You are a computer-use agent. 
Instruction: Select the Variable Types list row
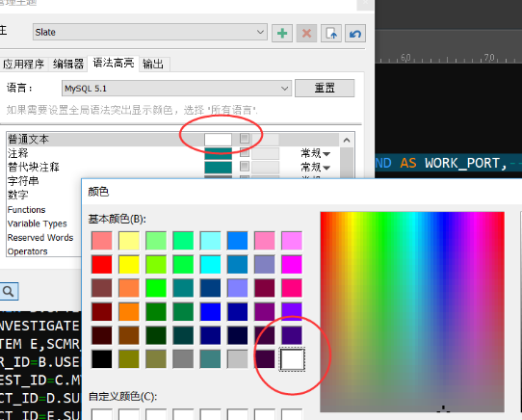coord(44,223)
